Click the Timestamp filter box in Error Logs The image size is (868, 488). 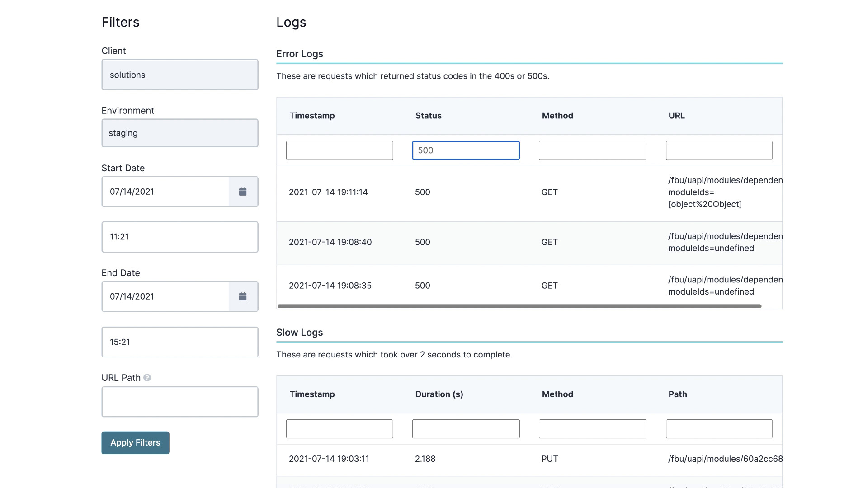coord(340,150)
